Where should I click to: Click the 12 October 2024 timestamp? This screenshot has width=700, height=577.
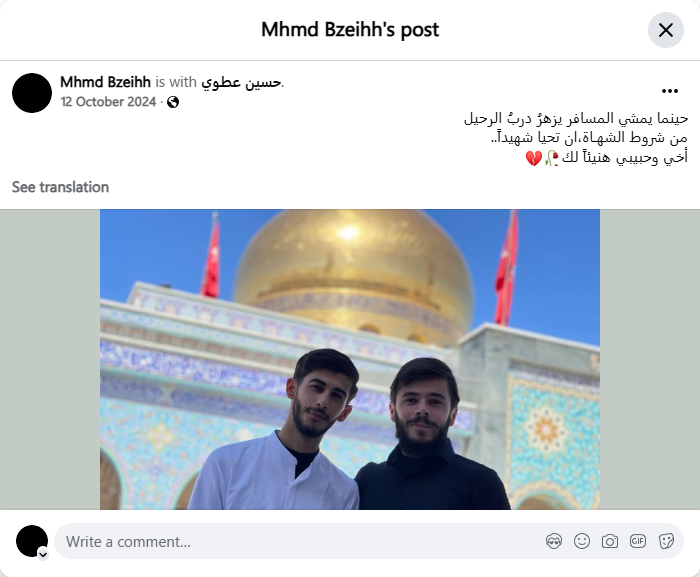pos(108,102)
